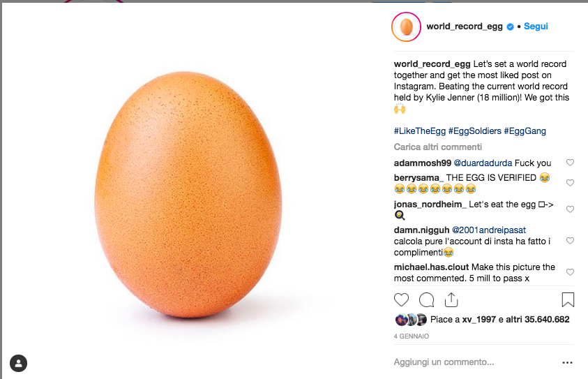Like jonas_nordheim_'s comment heart
Image resolution: width=588 pixels, height=379 pixels.
570,209
